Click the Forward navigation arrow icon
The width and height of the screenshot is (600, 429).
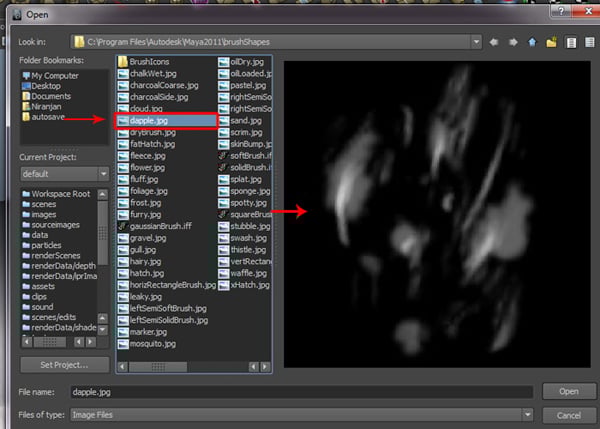click(x=513, y=42)
